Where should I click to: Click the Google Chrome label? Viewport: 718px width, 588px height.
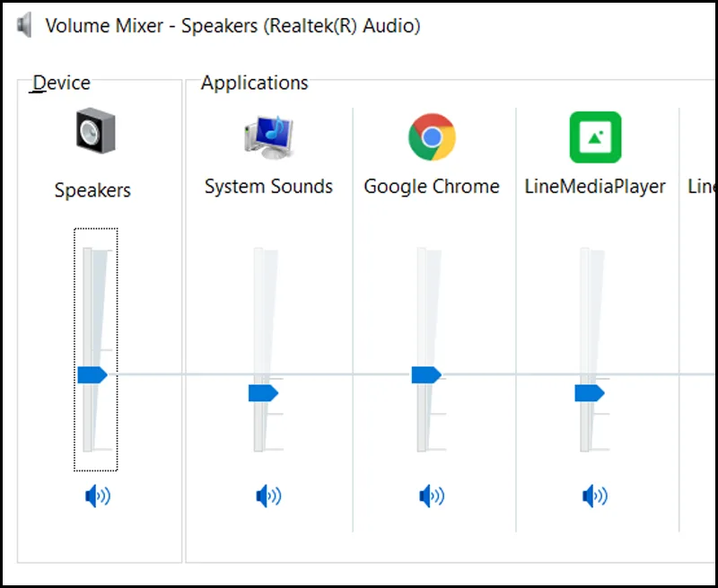point(432,187)
